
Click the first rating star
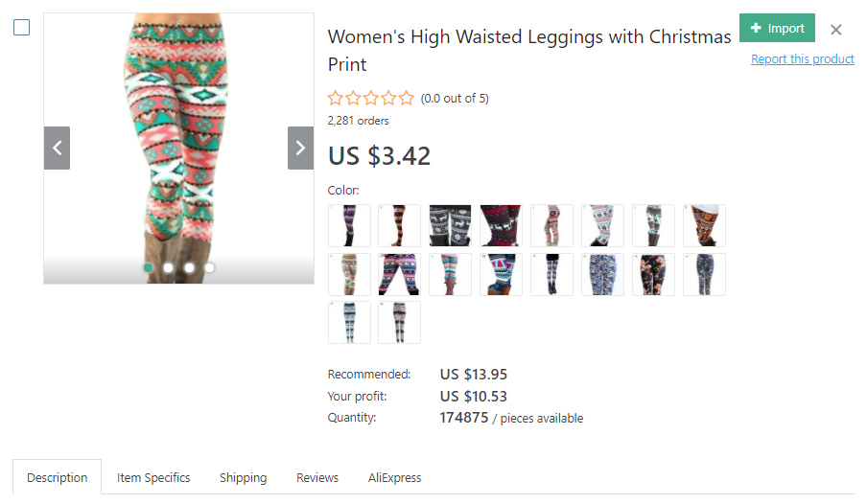point(336,98)
